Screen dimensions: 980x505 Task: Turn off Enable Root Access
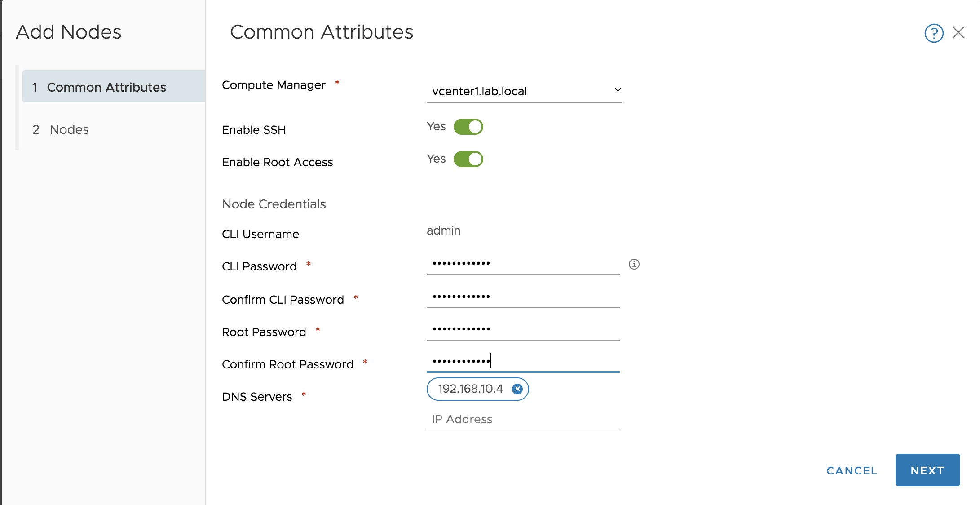pos(468,159)
